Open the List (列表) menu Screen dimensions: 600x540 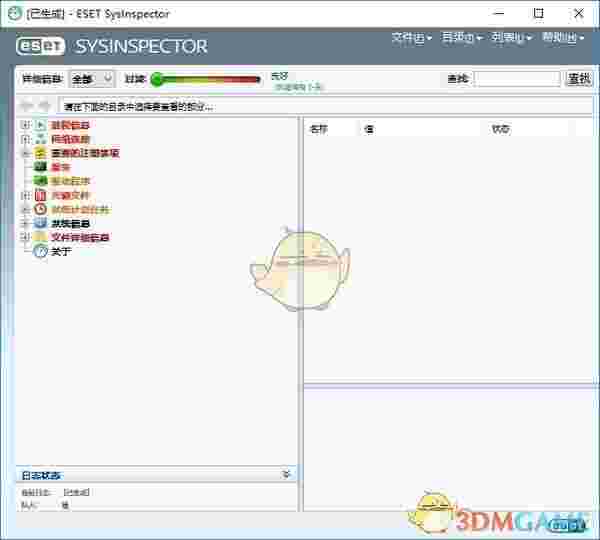tap(512, 38)
